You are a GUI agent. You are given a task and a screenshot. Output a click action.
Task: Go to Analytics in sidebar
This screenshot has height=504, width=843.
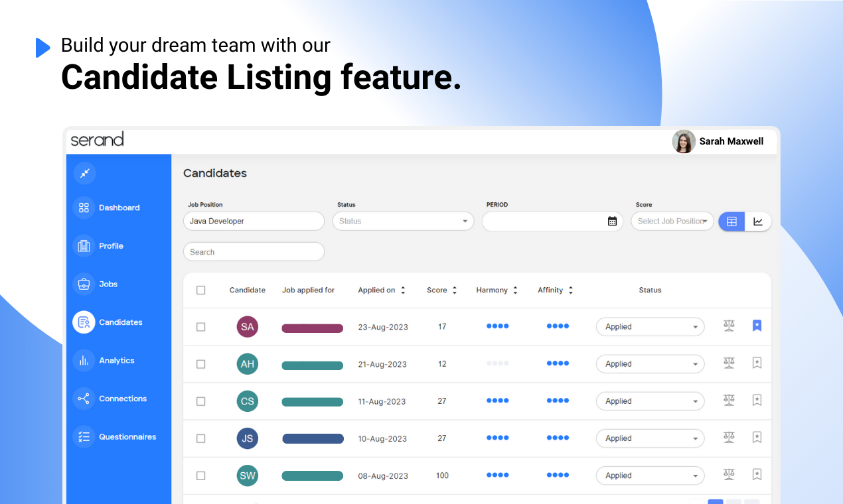pos(117,361)
